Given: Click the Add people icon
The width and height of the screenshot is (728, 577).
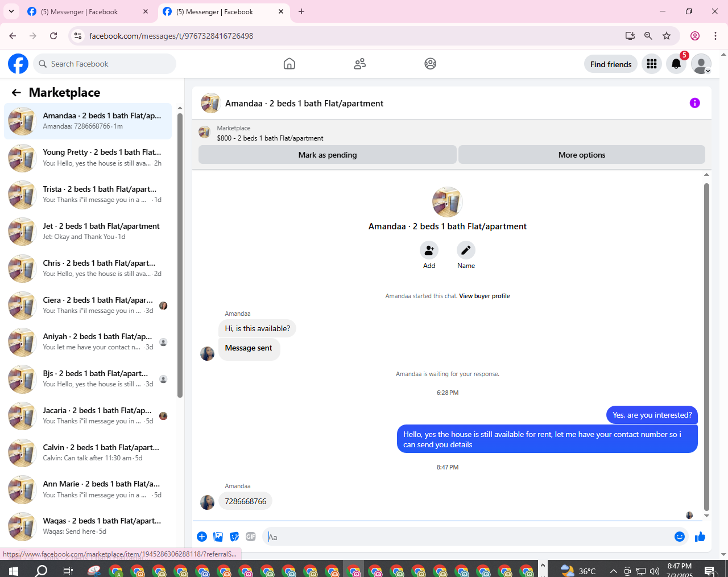Looking at the screenshot, I should point(429,250).
